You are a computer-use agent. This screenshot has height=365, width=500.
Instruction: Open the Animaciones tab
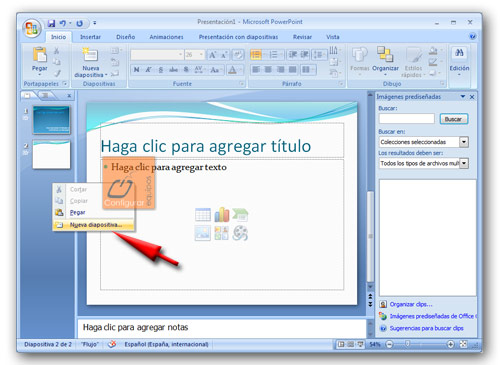coord(166,37)
